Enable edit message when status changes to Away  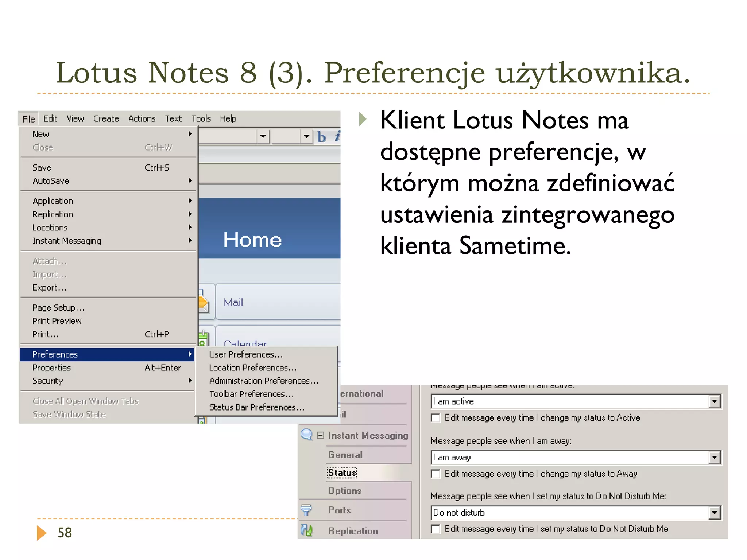click(436, 474)
